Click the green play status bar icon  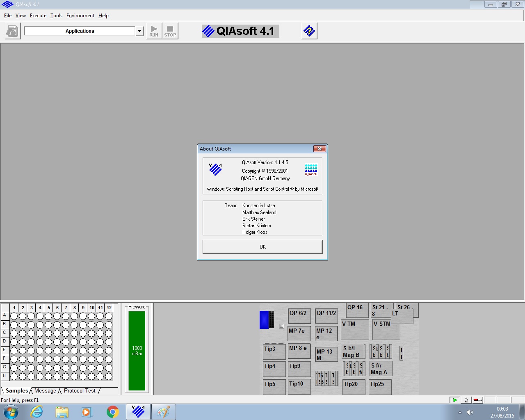pyautogui.click(x=455, y=400)
